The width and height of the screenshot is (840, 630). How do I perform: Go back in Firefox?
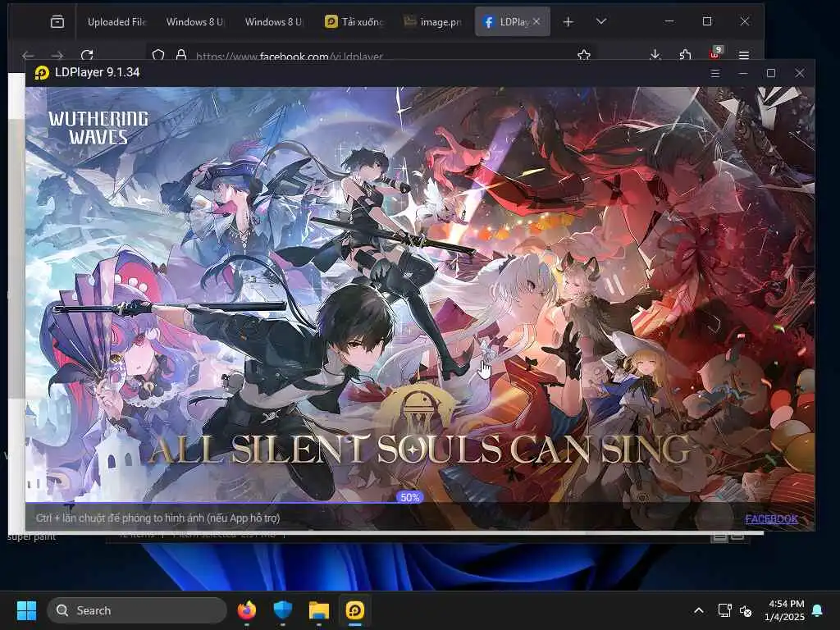coord(28,55)
